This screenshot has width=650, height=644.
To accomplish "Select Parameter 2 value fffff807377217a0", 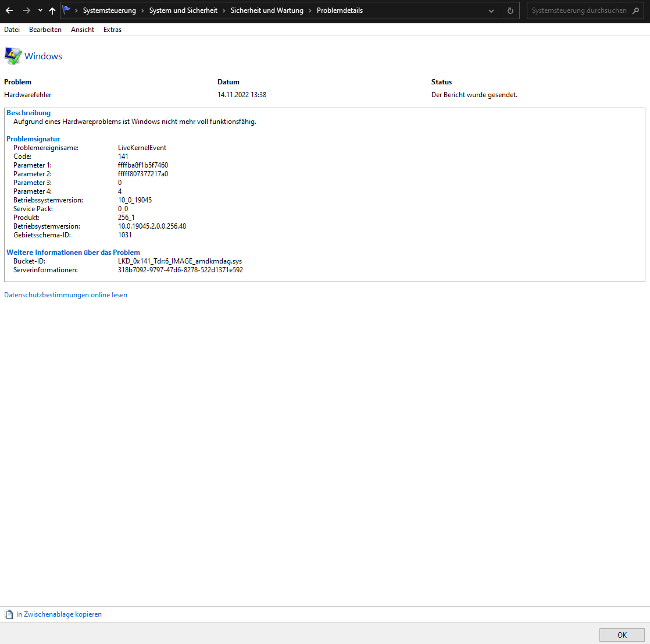I will point(143,174).
